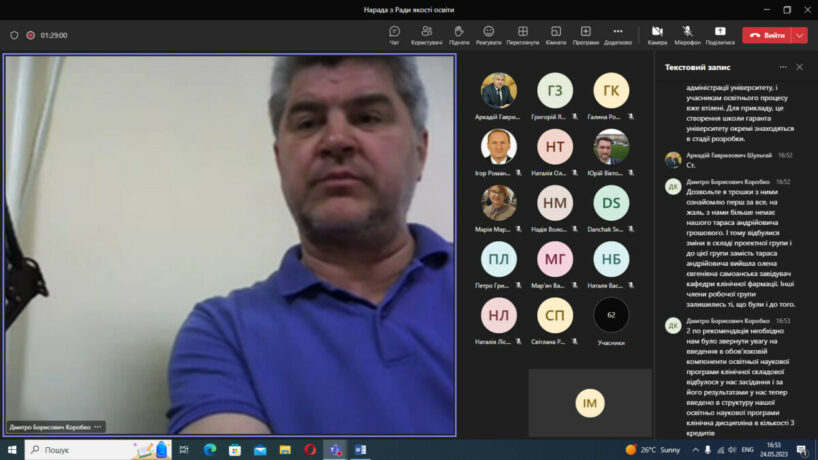Image resolution: width=818 pixels, height=460 pixels.
Task: Open the more actions (Додатково) menu
Action: (x=617, y=34)
